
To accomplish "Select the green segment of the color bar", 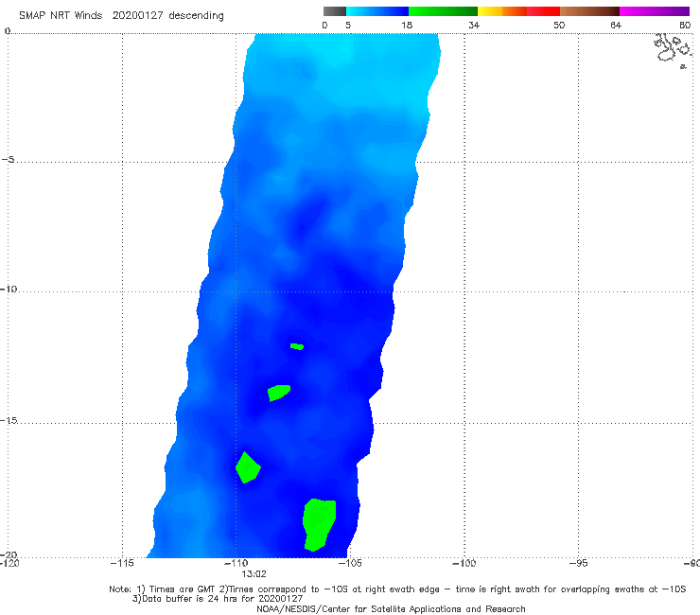I will (x=443, y=11).
